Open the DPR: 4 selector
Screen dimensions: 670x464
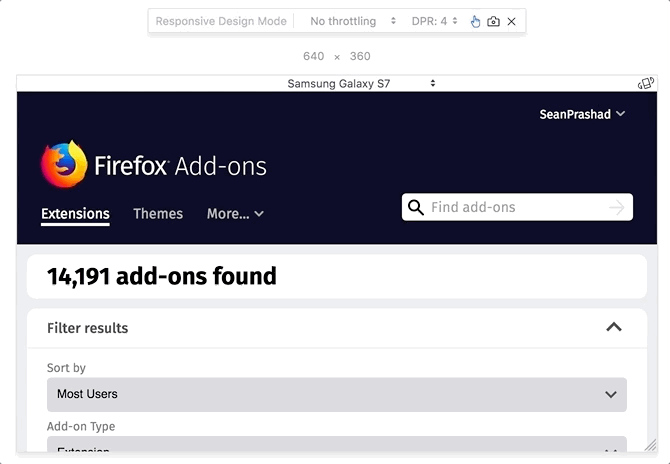pos(435,21)
